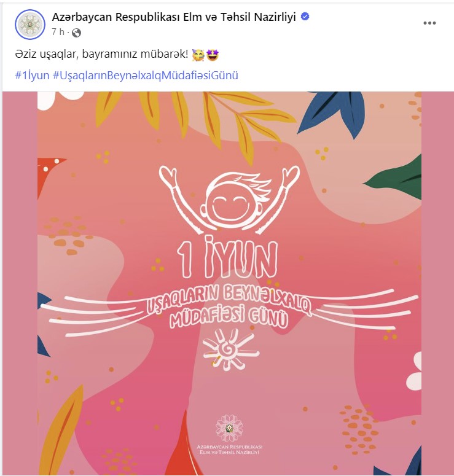Open the #1İyun hashtag
The image size is (454, 476).
tap(32, 76)
